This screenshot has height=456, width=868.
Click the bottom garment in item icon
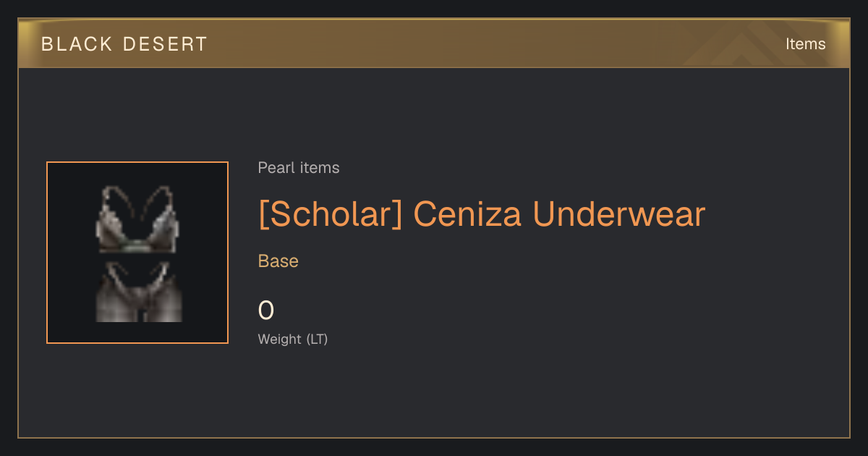pyautogui.click(x=138, y=292)
